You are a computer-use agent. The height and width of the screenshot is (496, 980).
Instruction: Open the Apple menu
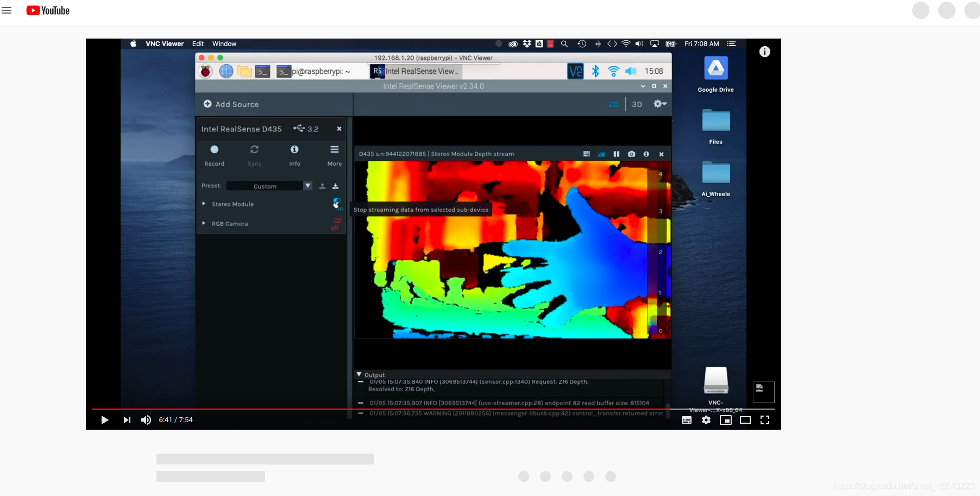[x=133, y=44]
